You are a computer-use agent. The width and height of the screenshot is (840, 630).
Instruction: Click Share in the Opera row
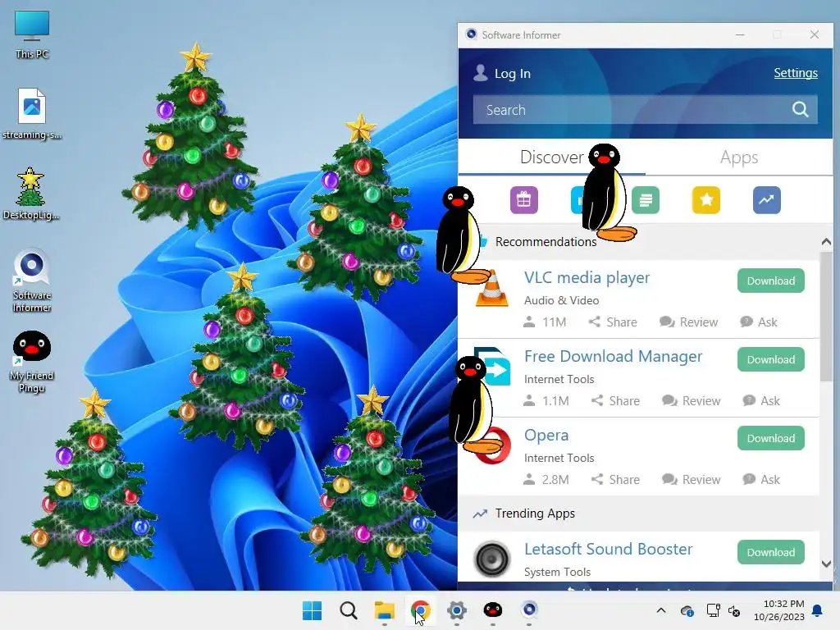point(615,479)
